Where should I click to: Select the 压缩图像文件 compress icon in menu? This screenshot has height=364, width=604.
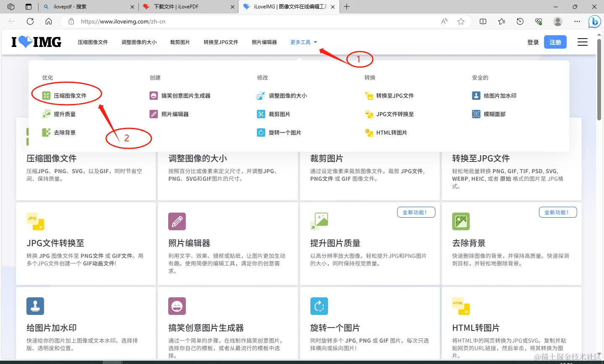click(x=47, y=95)
